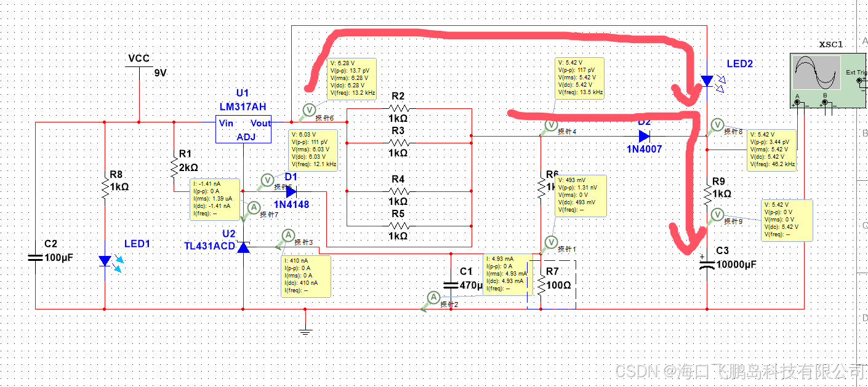
Task: Click resistor R4 symbol
Action: point(398,191)
